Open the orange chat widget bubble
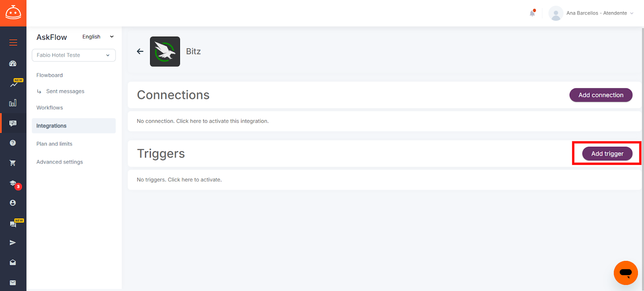The height and width of the screenshot is (291, 644). click(625, 273)
